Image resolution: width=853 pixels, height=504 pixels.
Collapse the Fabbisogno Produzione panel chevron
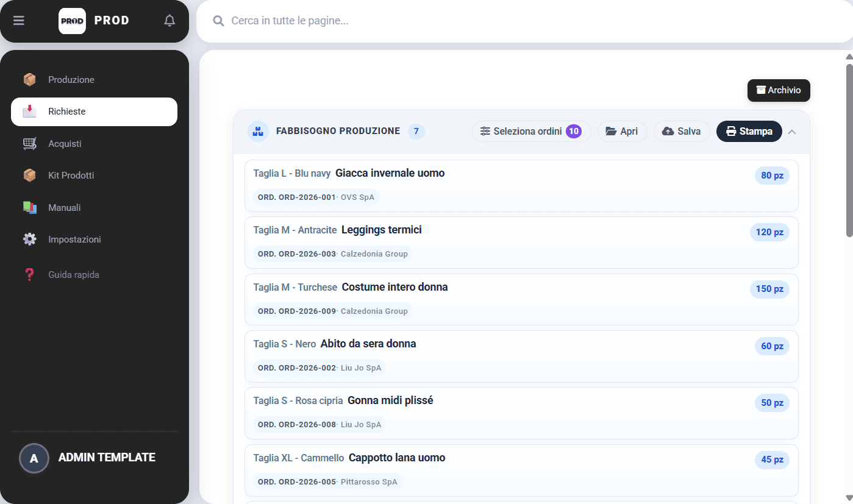(792, 132)
